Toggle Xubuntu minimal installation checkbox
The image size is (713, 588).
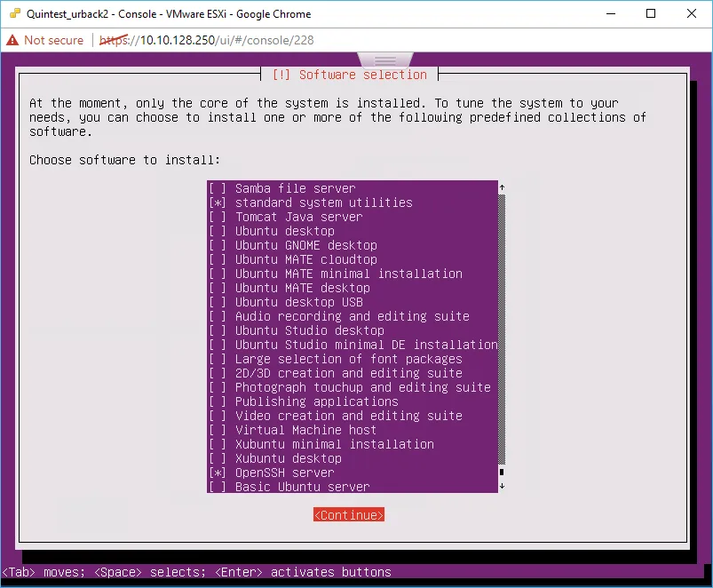218,444
